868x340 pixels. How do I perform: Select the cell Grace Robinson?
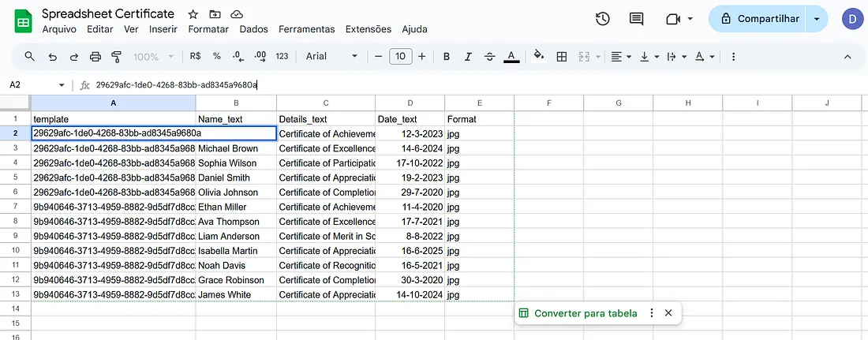[236, 280]
